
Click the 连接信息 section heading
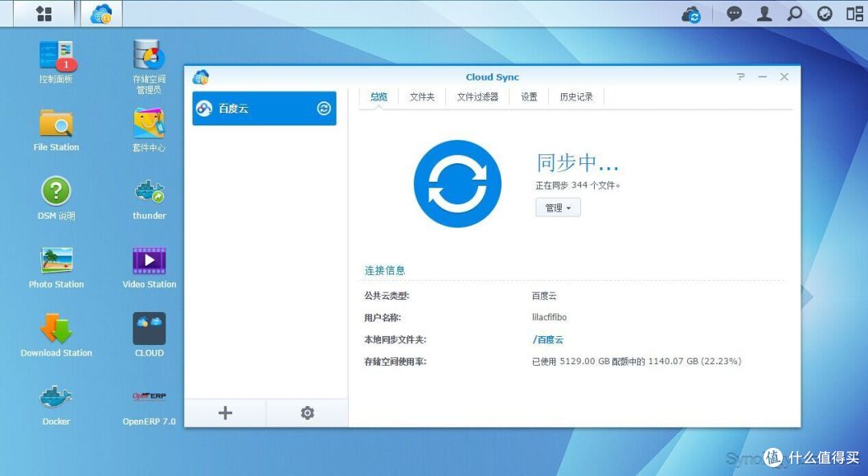pyautogui.click(x=385, y=270)
